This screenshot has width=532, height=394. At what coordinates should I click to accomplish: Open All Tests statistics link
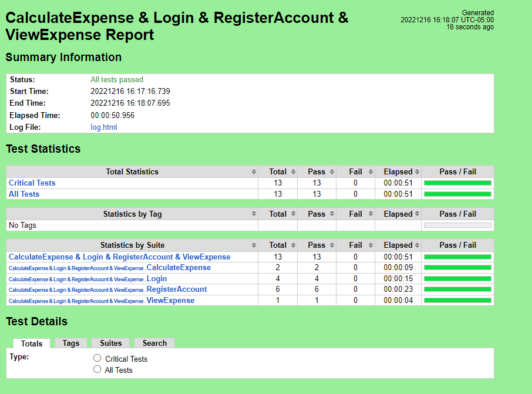[x=24, y=194]
